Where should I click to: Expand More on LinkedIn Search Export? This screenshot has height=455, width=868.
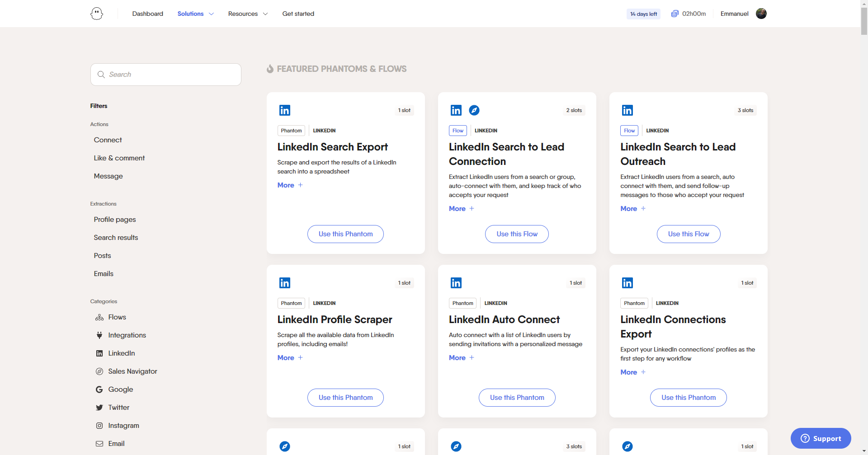click(x=290, y=185)
